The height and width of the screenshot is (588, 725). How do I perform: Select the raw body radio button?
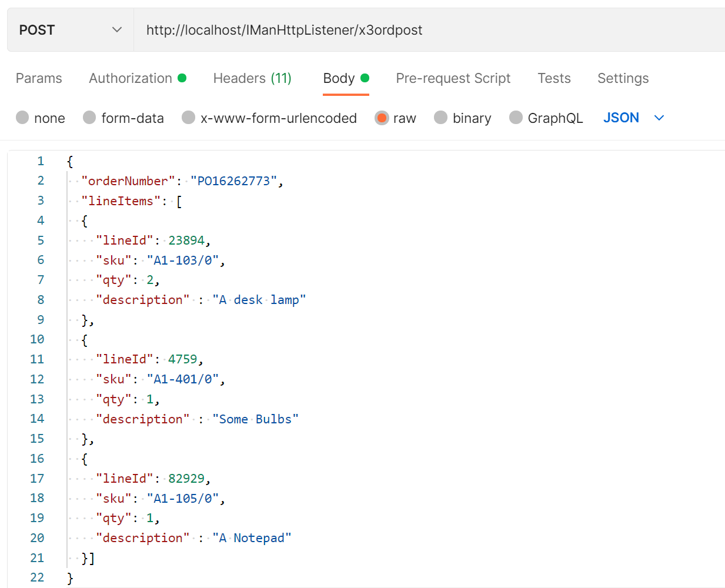(x=382, y=118)
